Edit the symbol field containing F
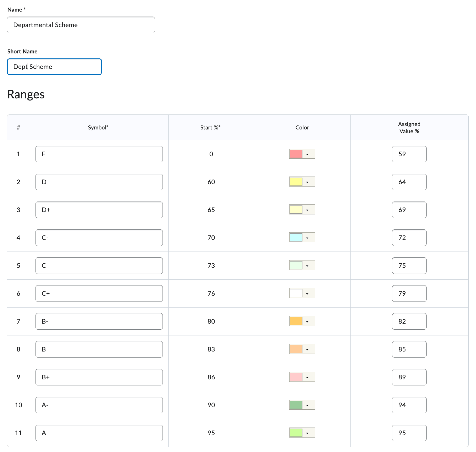The image size is (476, 452). click(99, 154)
